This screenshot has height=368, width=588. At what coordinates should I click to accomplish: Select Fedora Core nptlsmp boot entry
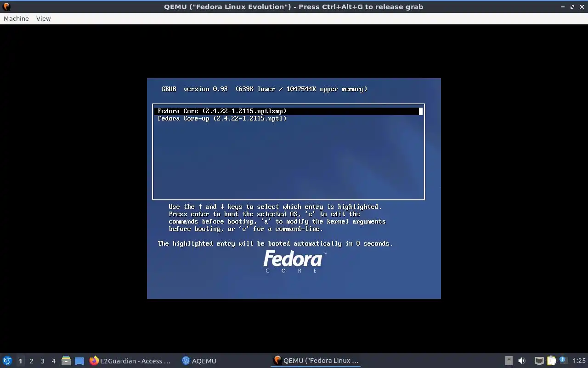[288, 111]
